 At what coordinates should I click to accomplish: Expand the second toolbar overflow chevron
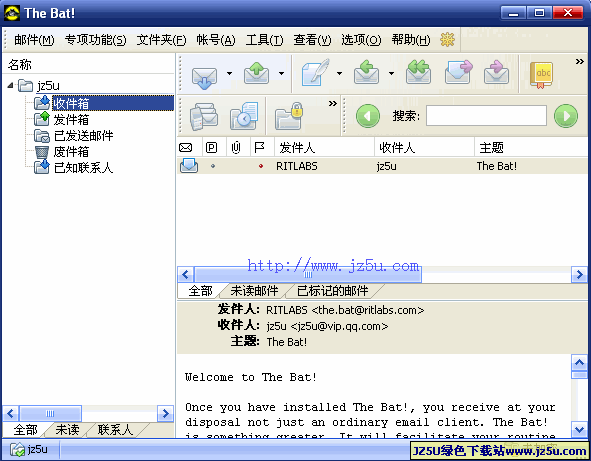[x=332, y=103]
